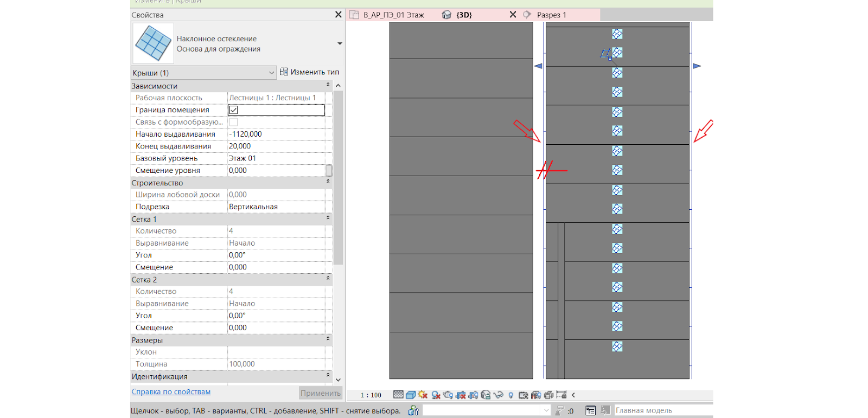Click the Смещение уровня value field
Screen dimensions: 868x418
click(276, 170)
